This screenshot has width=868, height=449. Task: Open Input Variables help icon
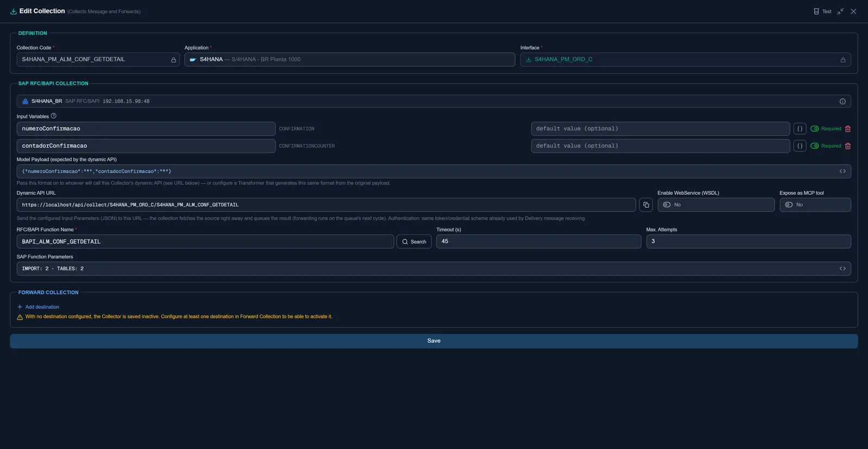(54, 116)
